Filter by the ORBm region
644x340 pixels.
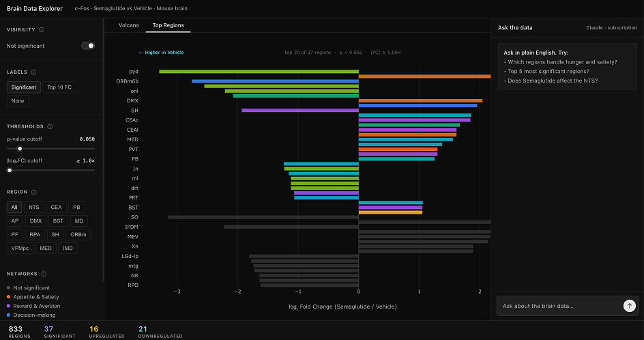click(x=78, y=234)
